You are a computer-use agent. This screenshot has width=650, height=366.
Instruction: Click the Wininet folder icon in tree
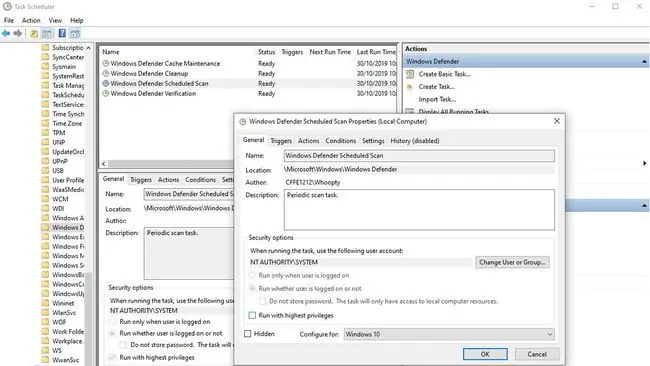click(45, 303)
